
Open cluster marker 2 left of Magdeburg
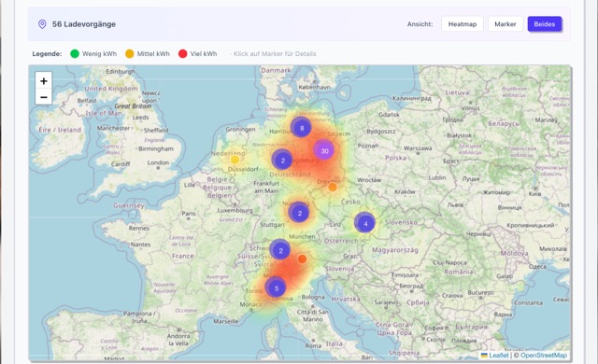282,161
